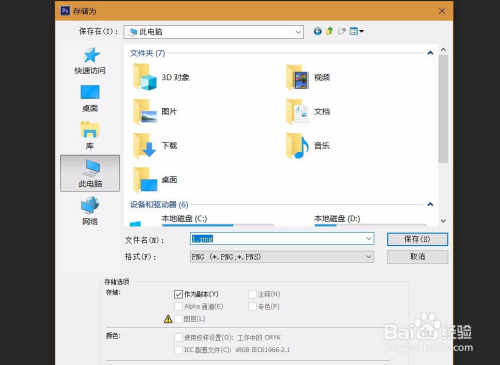Click the scrollbar up arrow
Screen dimensions: 500x365
point(443,50)
